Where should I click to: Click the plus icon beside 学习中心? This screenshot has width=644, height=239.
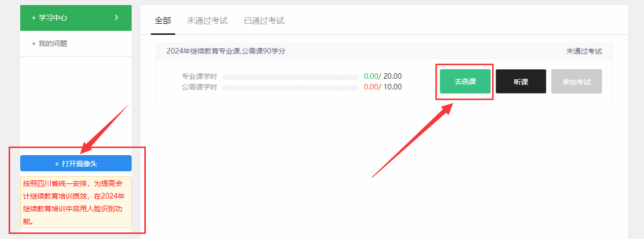33,18
